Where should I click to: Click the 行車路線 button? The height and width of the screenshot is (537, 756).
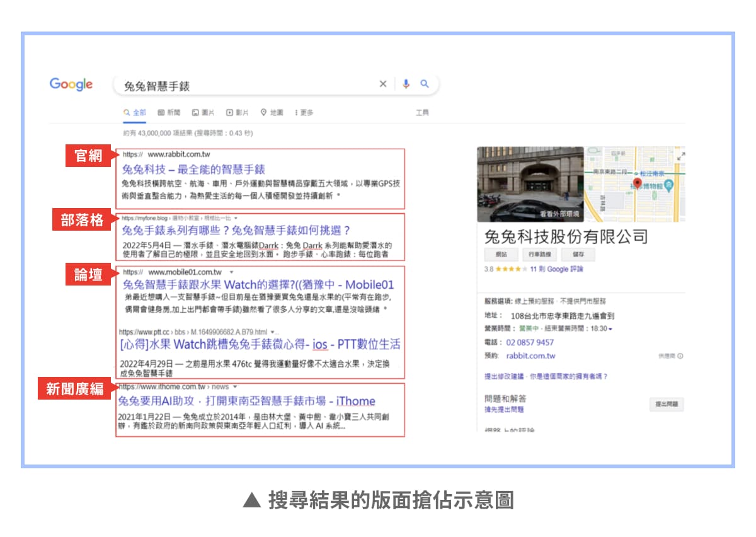(539, 255)
